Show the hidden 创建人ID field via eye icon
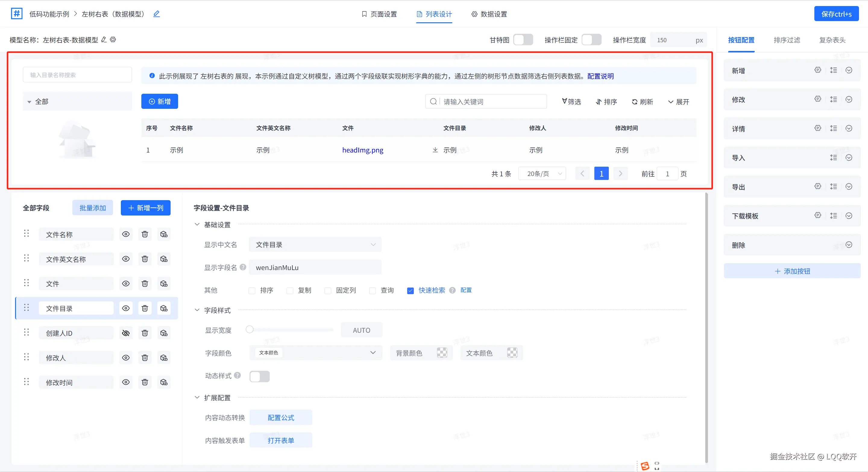Image resolution: width=868 pixels, height=472 pixels. pyautogui.click(x=126, y=333)
